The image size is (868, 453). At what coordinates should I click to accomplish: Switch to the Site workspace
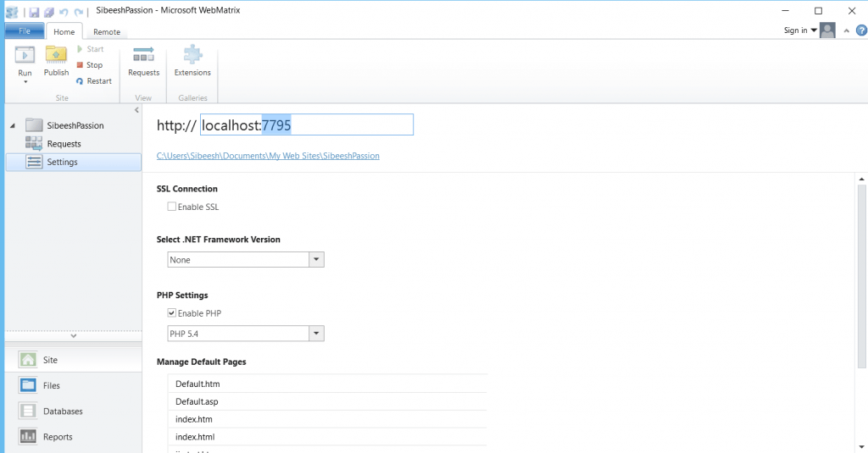(x=73, y=360)
